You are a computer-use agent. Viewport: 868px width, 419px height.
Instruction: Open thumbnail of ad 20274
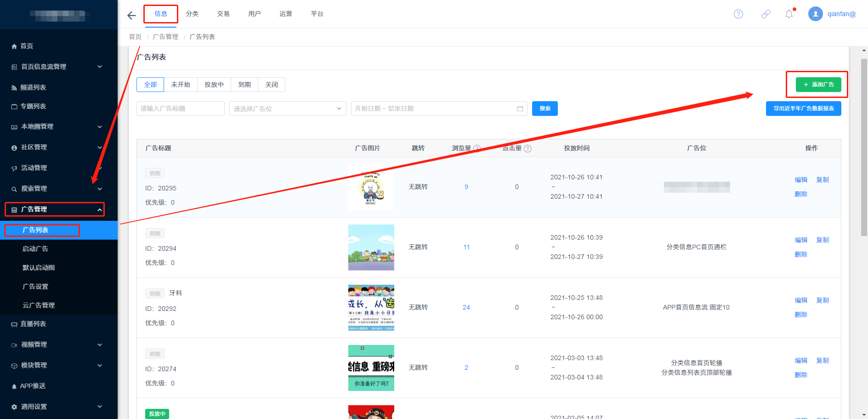point(371,368)
